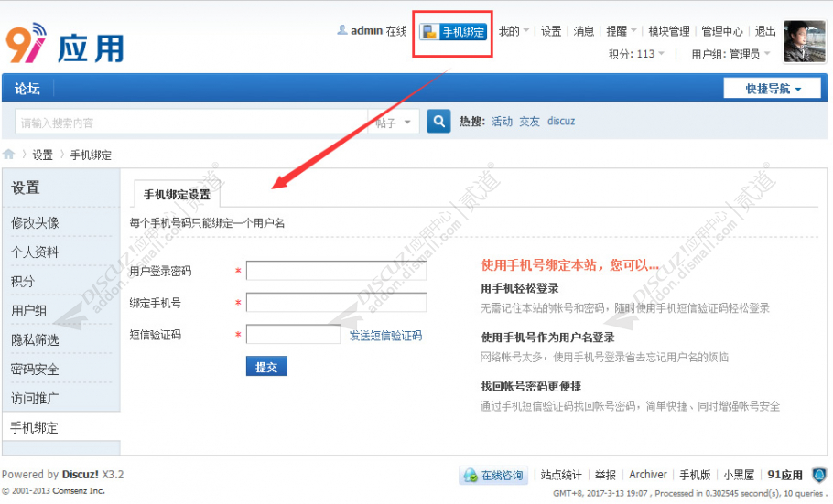Click the profile photo thumbnail

pos(805,41)
